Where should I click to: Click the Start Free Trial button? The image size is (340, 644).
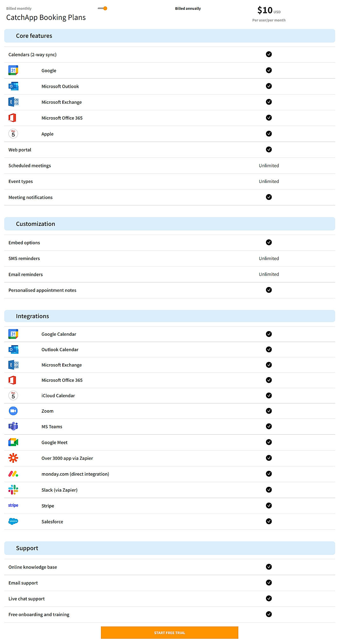pyautogui.click(x=170, y=633)
